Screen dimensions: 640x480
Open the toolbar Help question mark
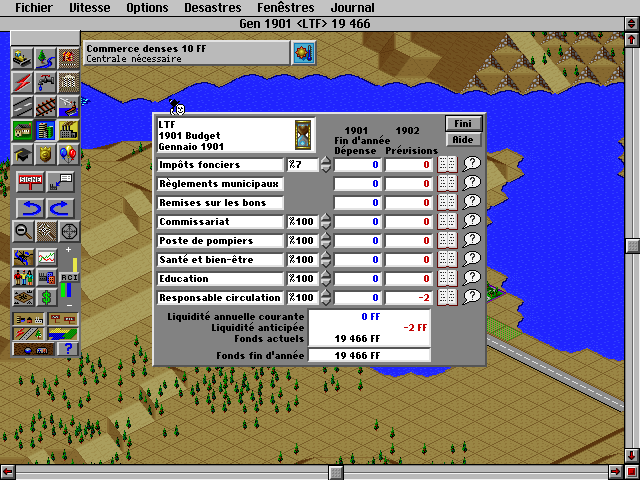pyautogui.click(x=68, y=349)
